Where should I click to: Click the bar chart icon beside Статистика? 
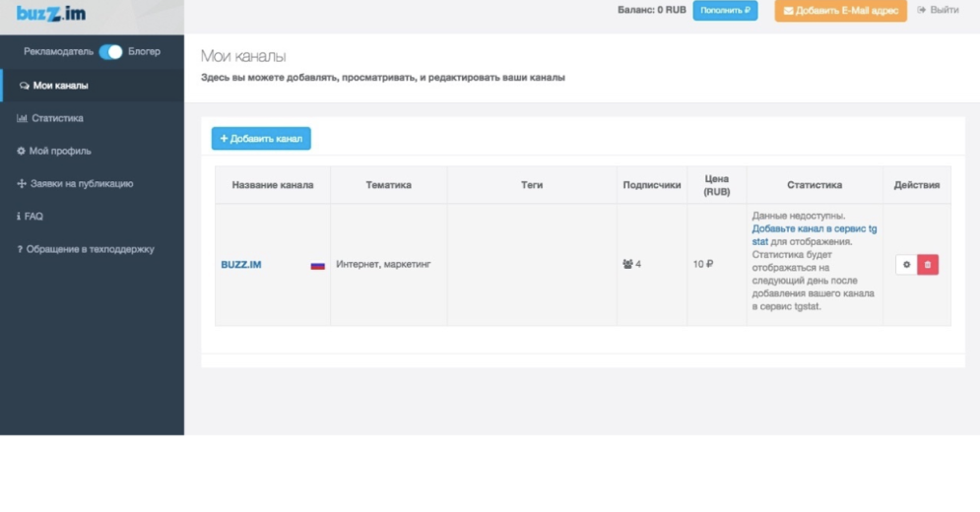[22, 118]
